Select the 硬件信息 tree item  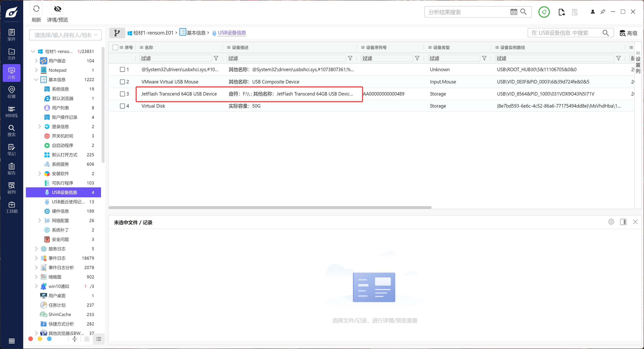(60, 211)
